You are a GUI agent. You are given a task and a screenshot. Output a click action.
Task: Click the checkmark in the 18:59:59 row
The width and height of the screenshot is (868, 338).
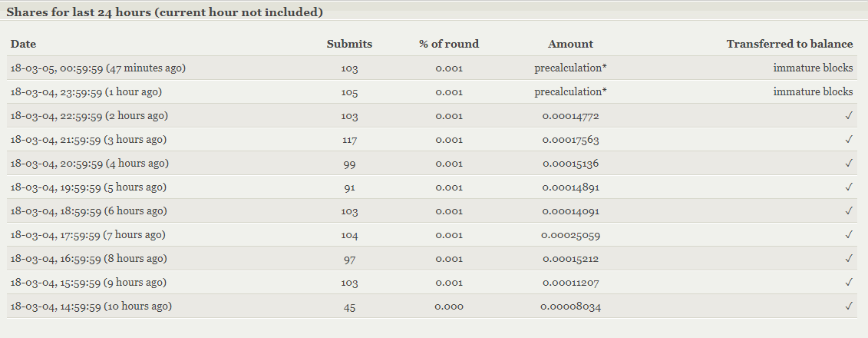click(848, 211)
